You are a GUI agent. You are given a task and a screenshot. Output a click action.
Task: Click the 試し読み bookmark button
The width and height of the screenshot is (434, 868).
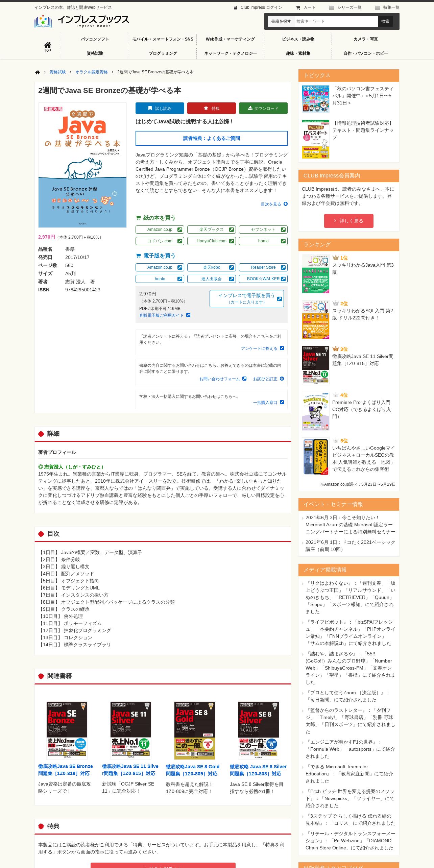(160, 108)
